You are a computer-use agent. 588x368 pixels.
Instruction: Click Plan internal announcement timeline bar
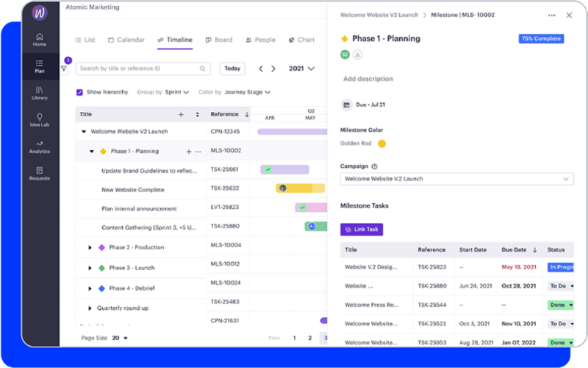click(311, 208)
